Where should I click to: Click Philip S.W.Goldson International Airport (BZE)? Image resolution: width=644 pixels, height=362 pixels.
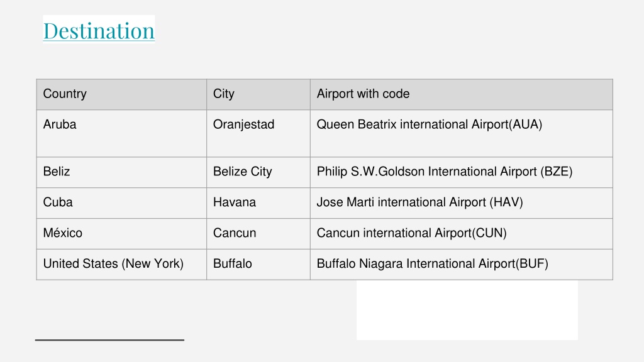(x=461, y=172)
